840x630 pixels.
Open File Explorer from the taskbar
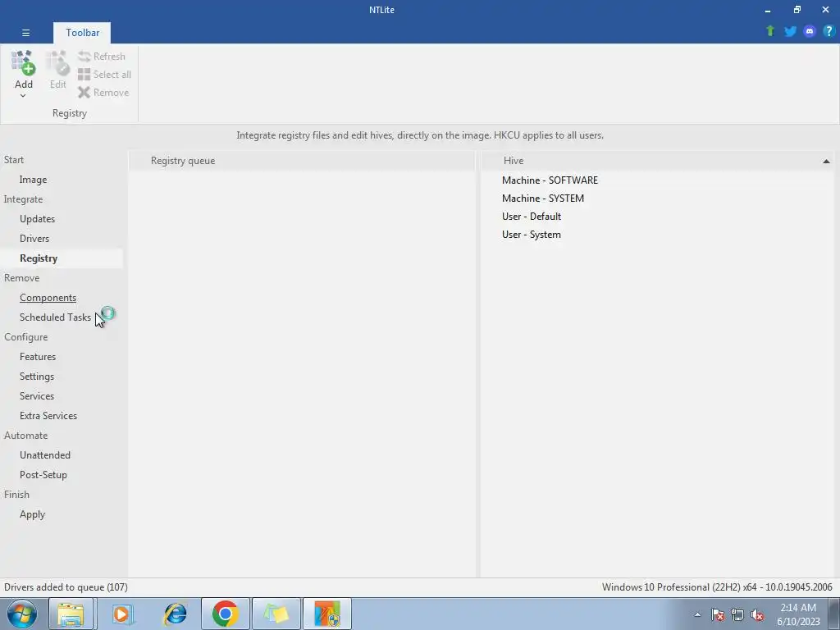(71, 614)
